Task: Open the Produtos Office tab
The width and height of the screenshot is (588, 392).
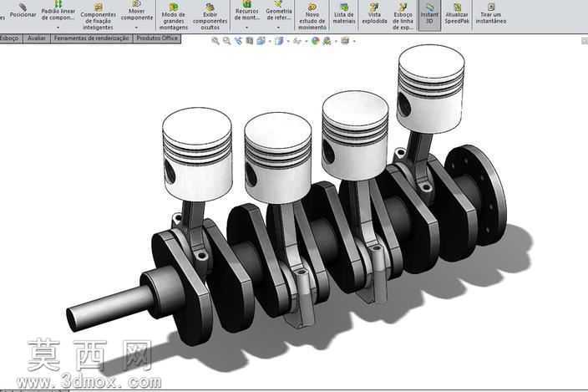Action: [x=157, y=38]
